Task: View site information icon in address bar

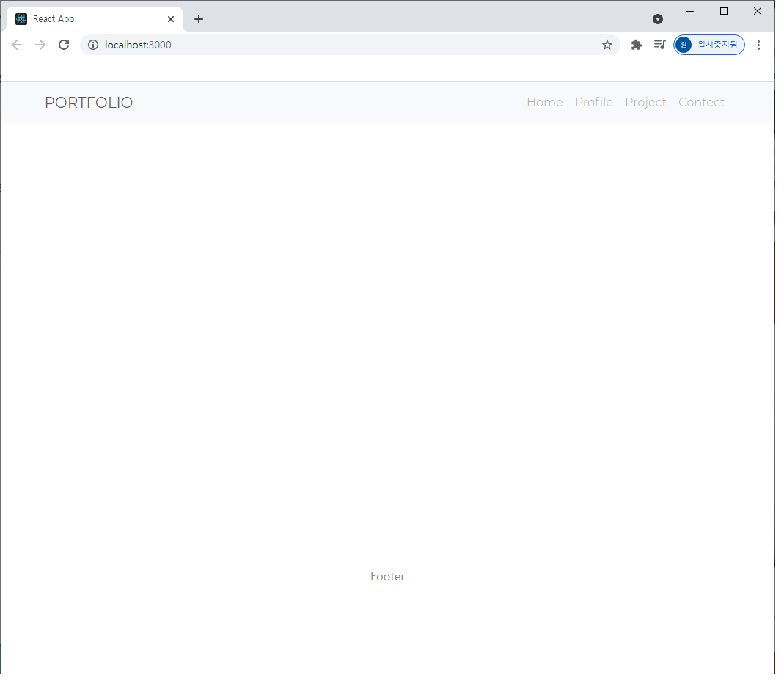Action: point(94,45)
